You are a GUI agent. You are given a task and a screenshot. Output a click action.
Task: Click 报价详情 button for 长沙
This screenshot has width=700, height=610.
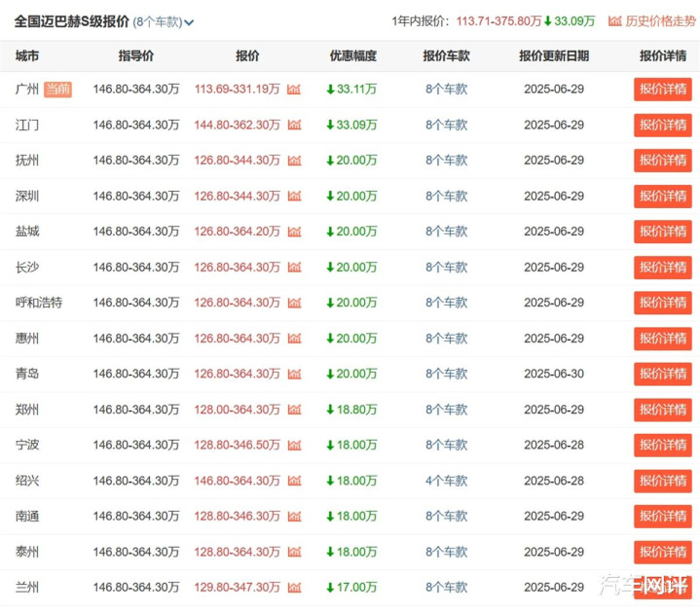[662, 268]
